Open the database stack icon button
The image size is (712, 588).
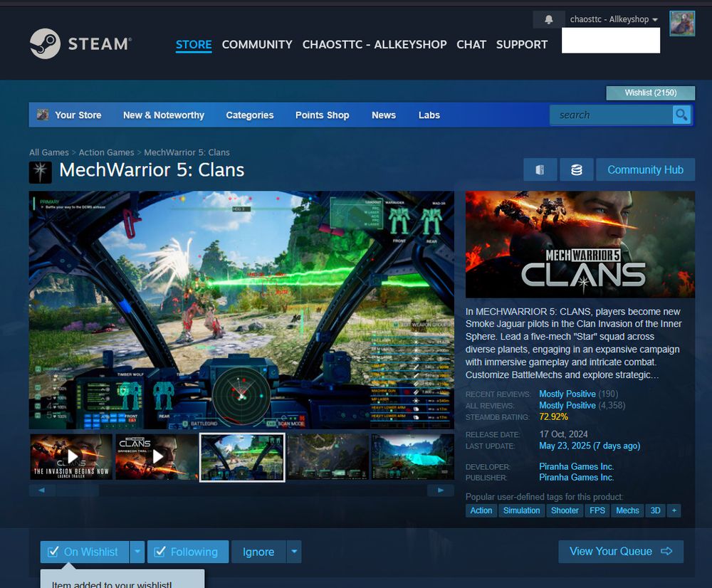tap(576, 170)
